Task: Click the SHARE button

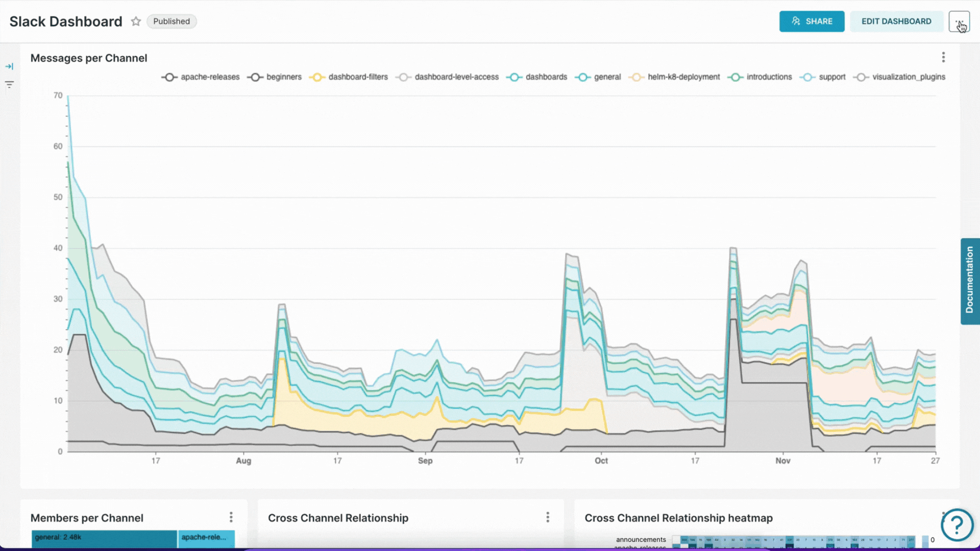Action: point(812,21)
